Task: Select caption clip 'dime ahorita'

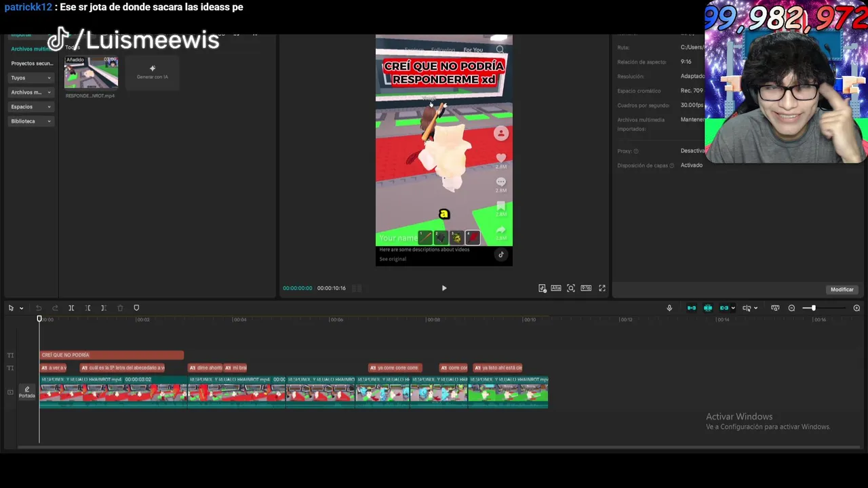Action: [205, 368]
